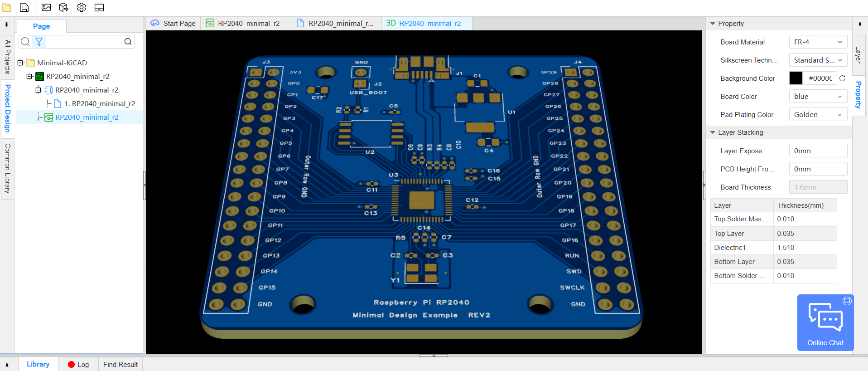Click the Layer Expose input field

[x=818, y=151]
